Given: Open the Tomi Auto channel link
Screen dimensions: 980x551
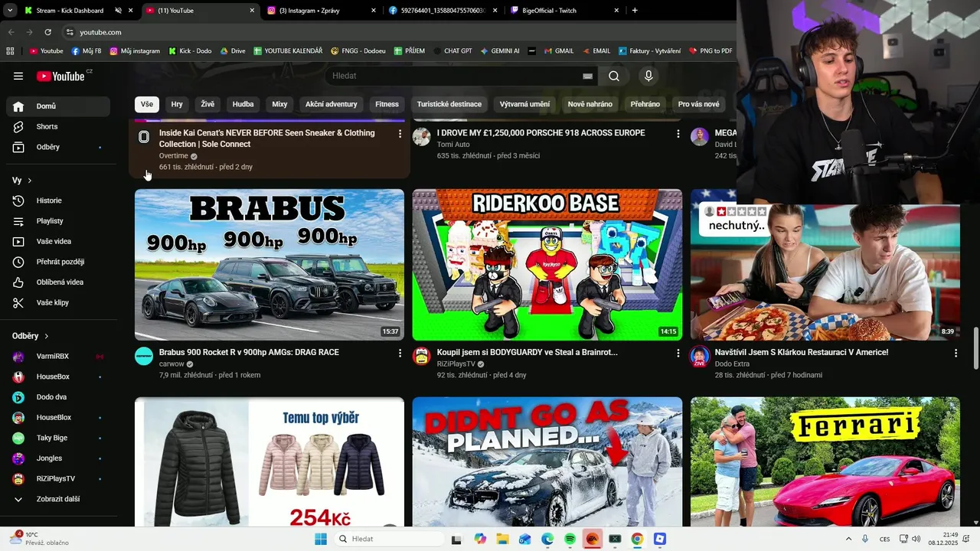Looking at the screenshot, I should (x=453, y=144).
